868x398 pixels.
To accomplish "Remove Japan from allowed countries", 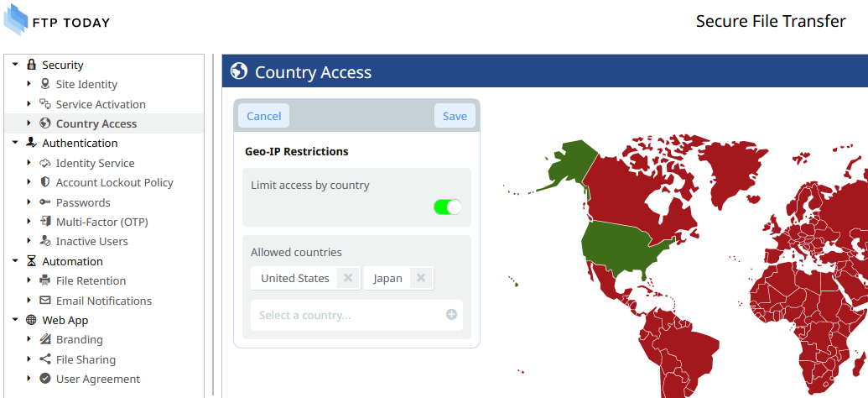I will coord(421,278).
